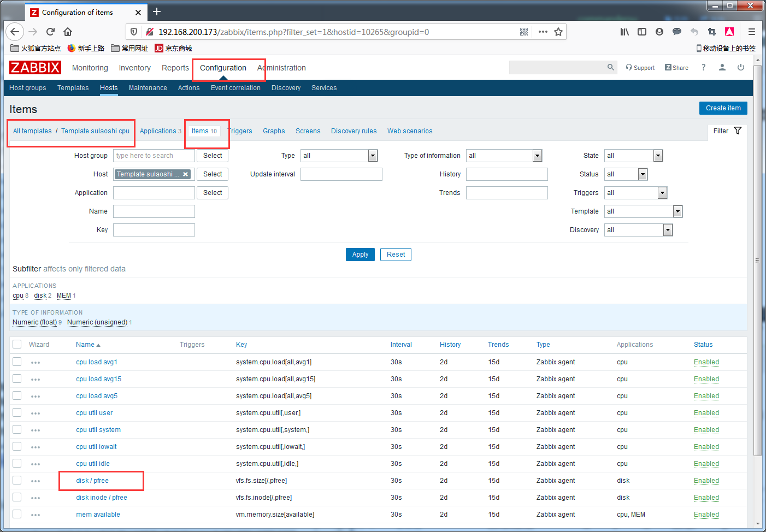Open the Status filter dropdown
Image resolution: width=766 pixels, height=532 pixels.
tap(626, 174)
